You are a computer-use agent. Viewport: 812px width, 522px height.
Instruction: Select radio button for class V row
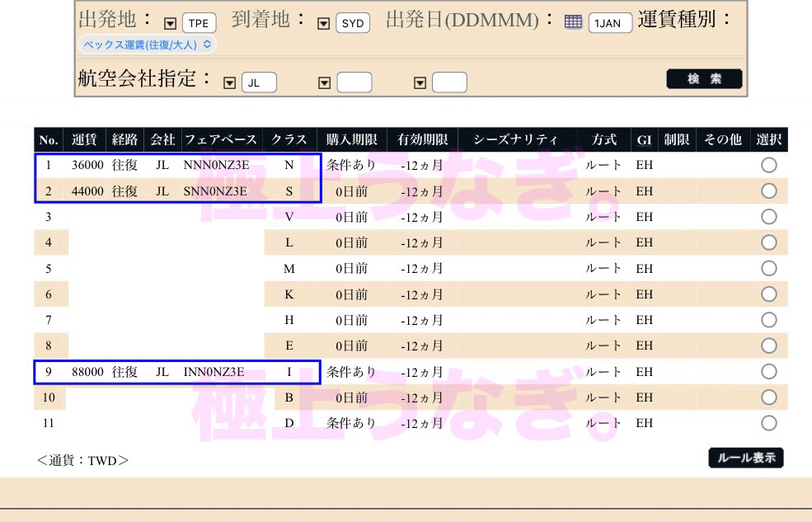click(x=769, y=216)
